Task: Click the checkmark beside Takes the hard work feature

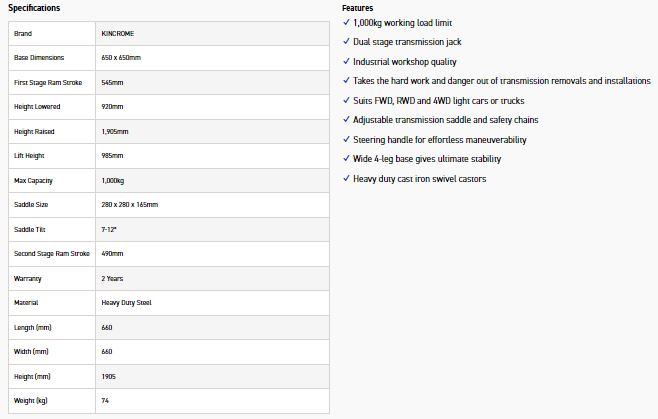Action: pyautogui.click(x=347, y=81)
